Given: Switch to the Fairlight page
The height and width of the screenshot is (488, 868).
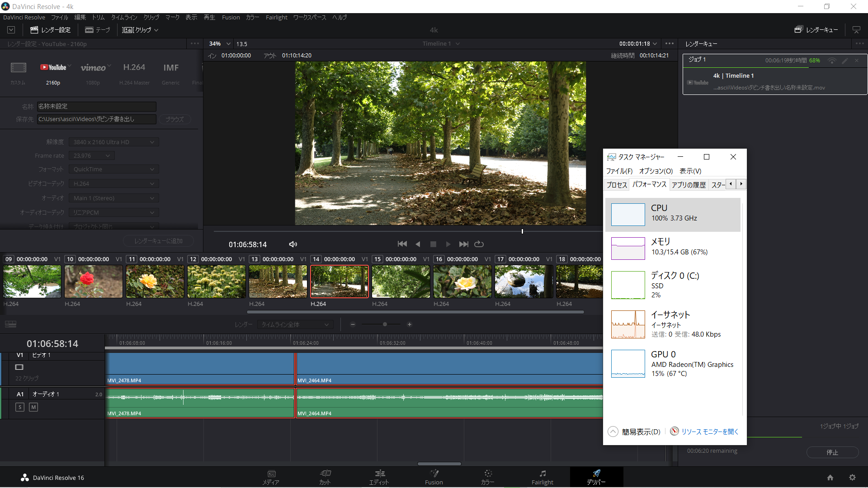Looking at the screenshot, I should (542, 477).
